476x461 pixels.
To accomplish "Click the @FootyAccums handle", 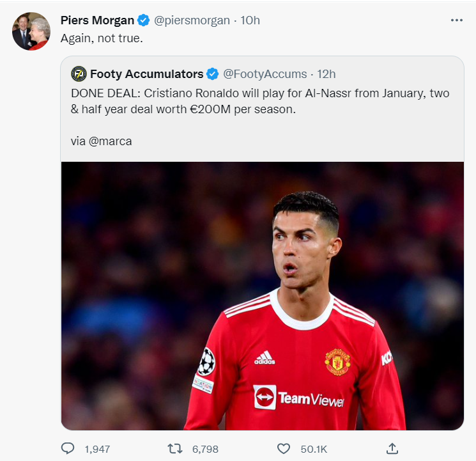I will (x=265, y=74).
